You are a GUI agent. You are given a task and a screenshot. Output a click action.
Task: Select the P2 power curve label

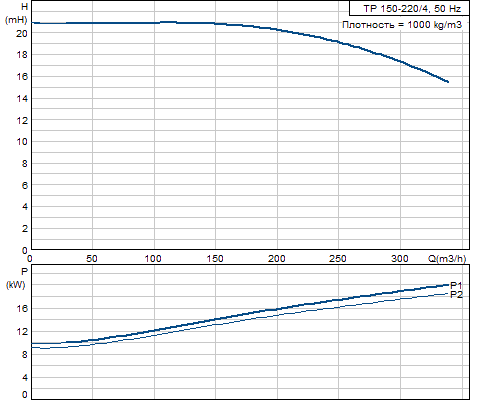point(456,295)
